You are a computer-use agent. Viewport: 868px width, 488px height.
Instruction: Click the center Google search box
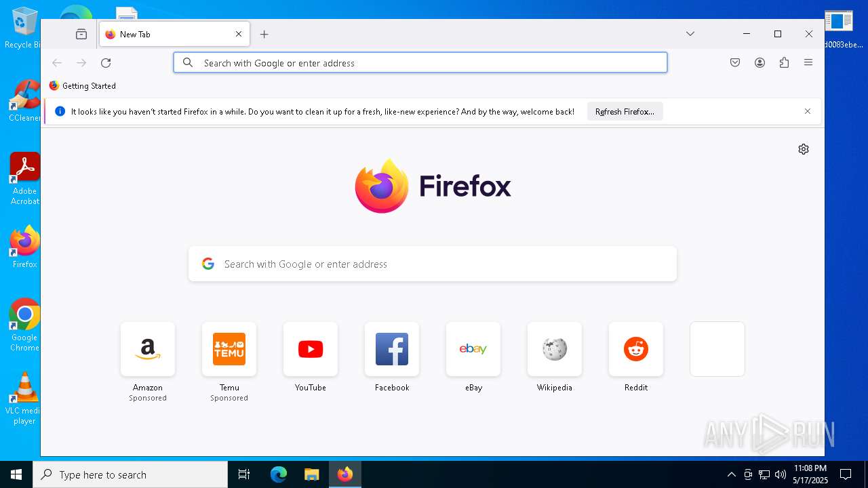tap(433, 264)
